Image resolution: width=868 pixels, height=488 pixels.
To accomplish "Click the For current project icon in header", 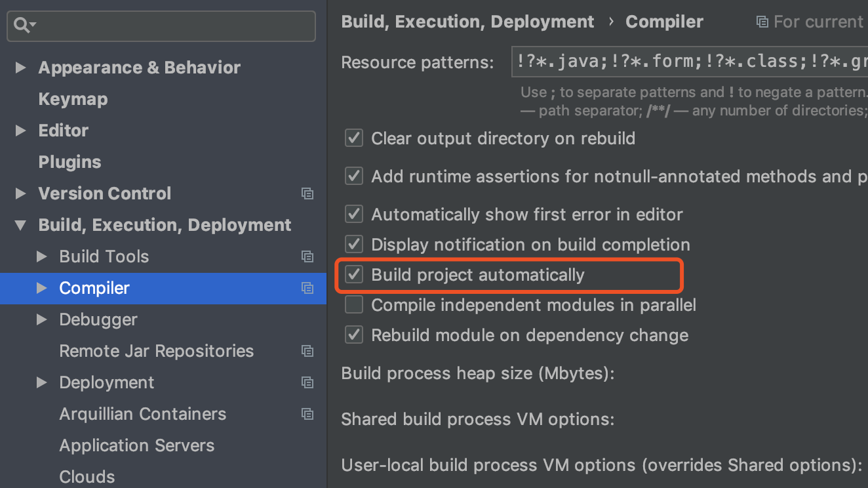I will click(762, 22).
